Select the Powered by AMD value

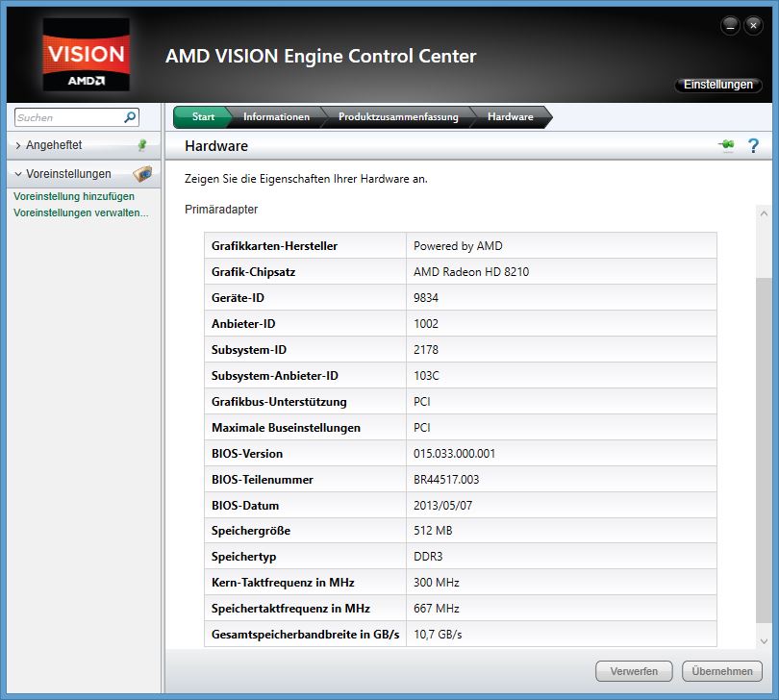pos(458,246)
